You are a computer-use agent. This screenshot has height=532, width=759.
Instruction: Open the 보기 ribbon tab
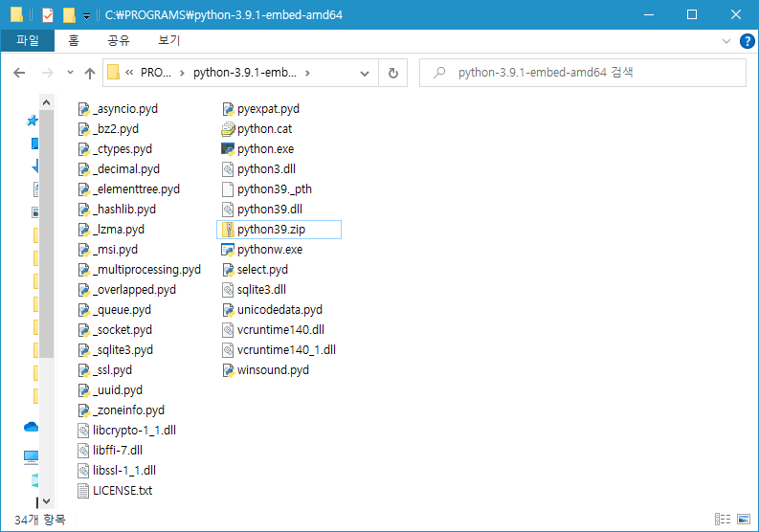pos(169,40)
